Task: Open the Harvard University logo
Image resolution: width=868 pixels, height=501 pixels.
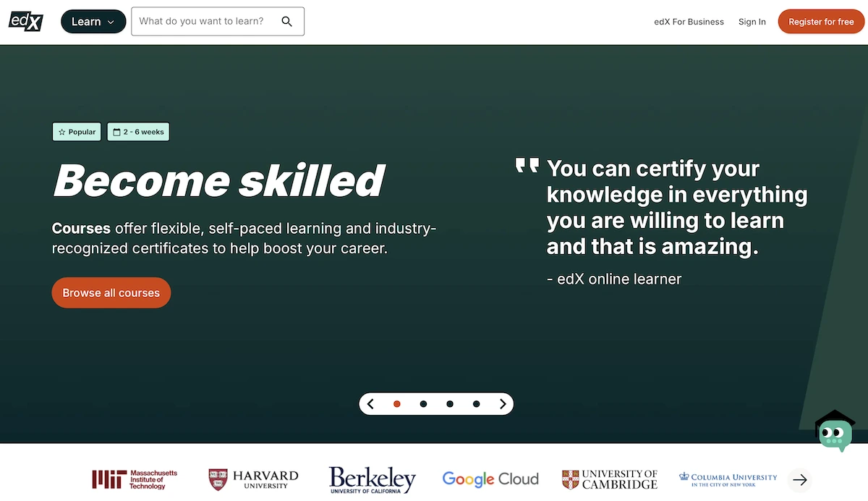Action: (x=253, y=479)
